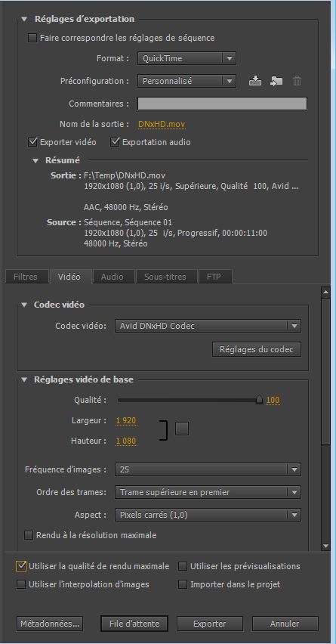Image resolution: width=336 pixels, height=644 pixels.
Task: Click scrollbar down arrow in Vidéo panel
Action: (325, 546)
